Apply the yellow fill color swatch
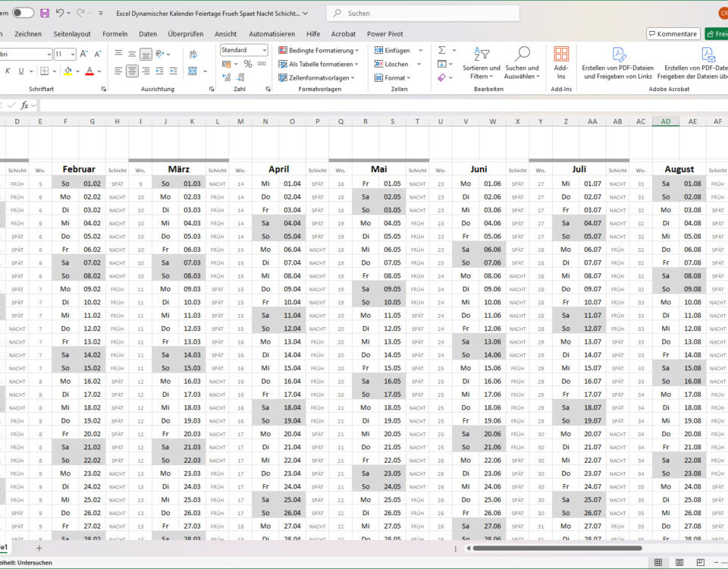The image size is (728, 569). pyautogui.click(x=67, y=71)
